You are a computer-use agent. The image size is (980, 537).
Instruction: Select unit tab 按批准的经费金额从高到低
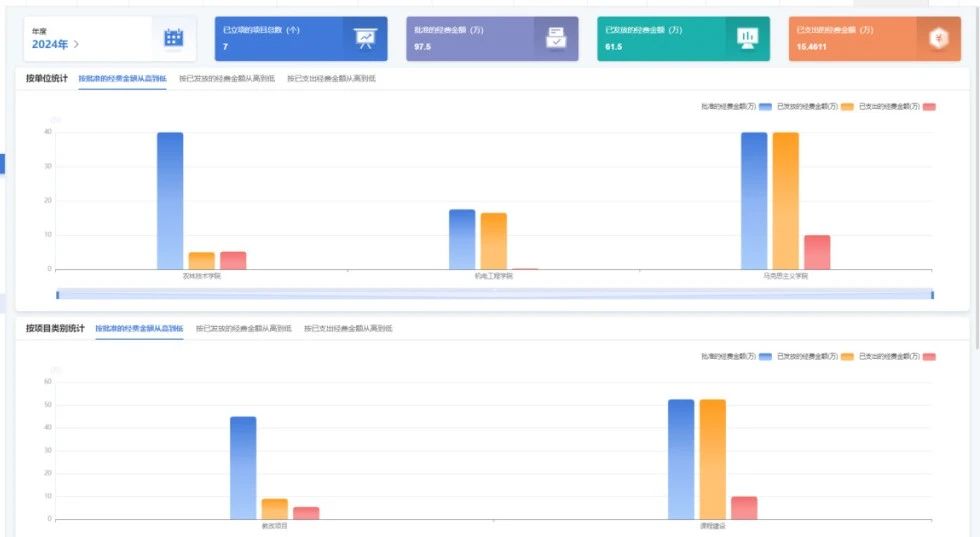(124, 78)
